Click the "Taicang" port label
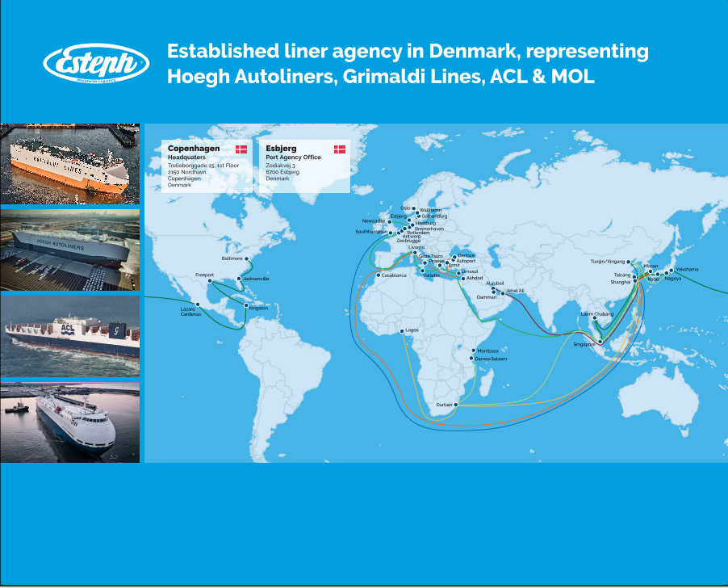 tap(622, 275)
